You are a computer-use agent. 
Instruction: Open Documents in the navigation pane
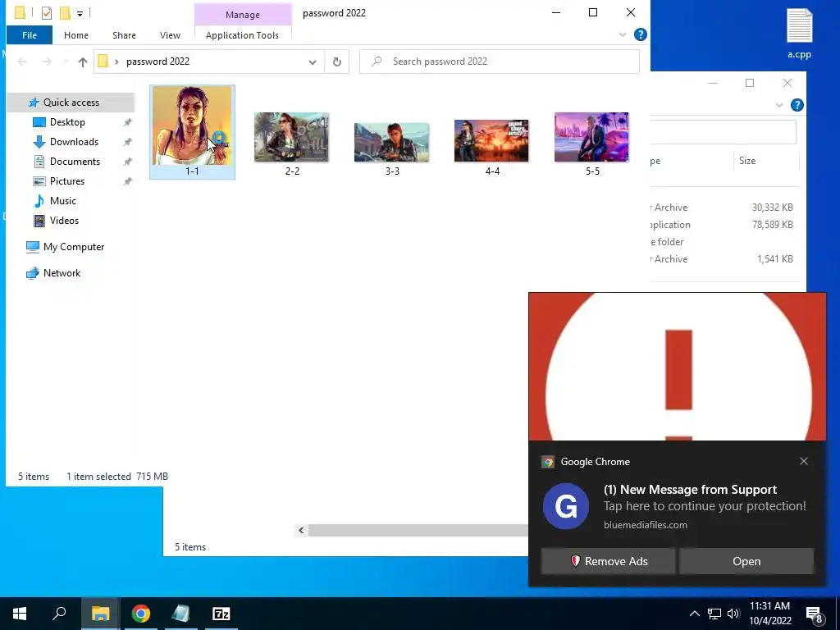point(75,162)
